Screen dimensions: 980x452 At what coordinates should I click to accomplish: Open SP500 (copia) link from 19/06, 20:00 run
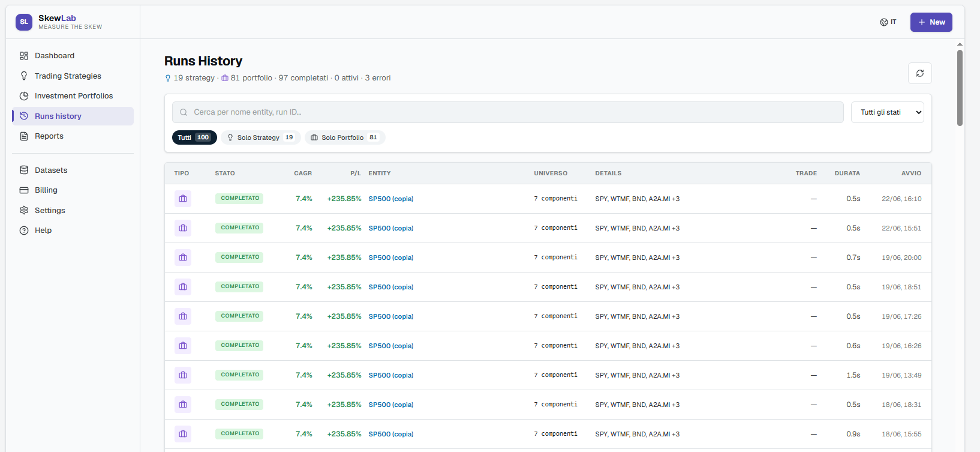click(391, 258)
